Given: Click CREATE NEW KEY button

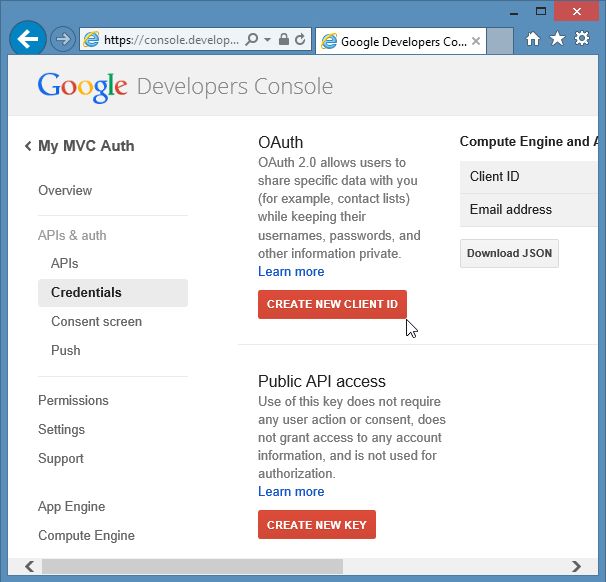Looking at the screenshot, I should point(317,524).
